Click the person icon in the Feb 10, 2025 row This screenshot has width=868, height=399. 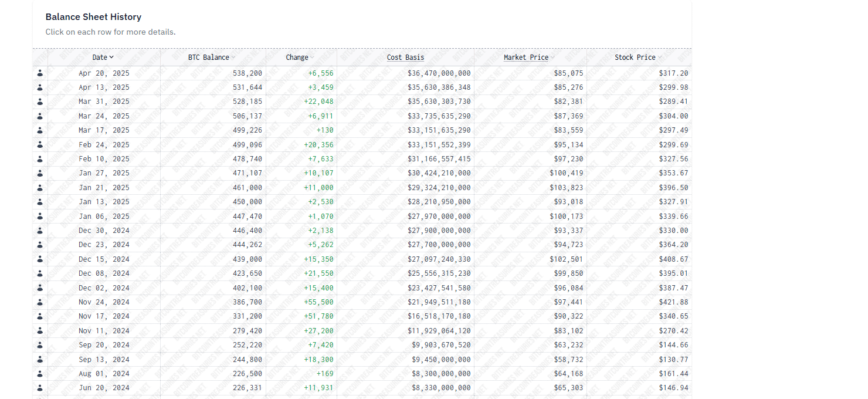click(x=40, y=159)
